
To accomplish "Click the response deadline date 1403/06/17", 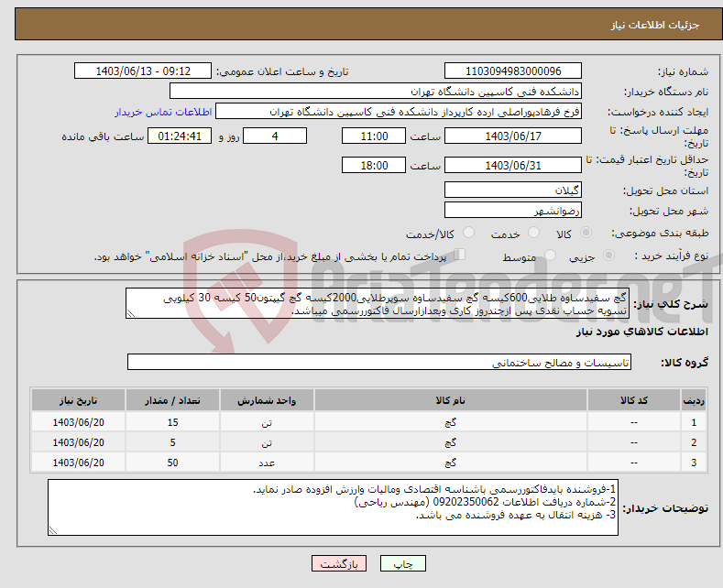I will 513,136.
